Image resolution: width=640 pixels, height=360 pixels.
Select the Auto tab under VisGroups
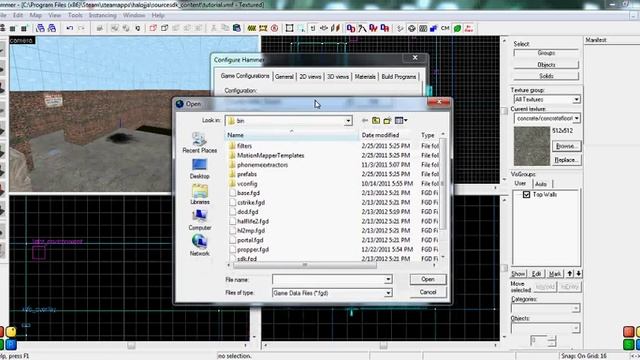[541, 184]
